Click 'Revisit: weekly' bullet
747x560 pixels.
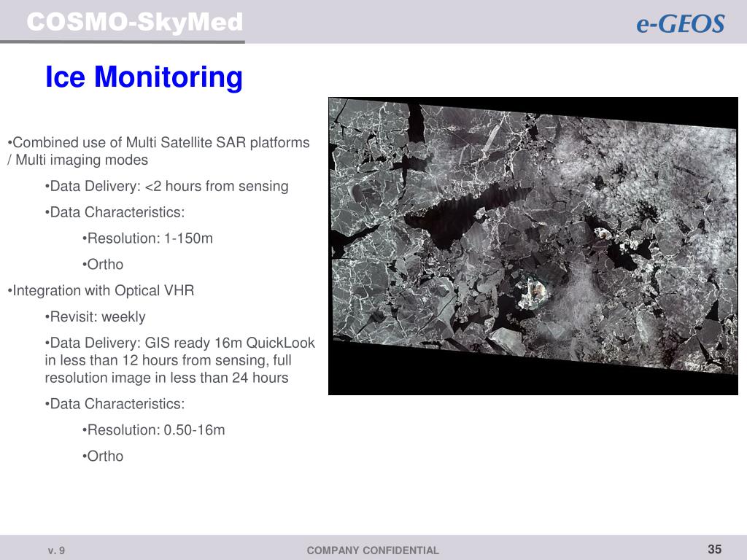tap(95, 316)
